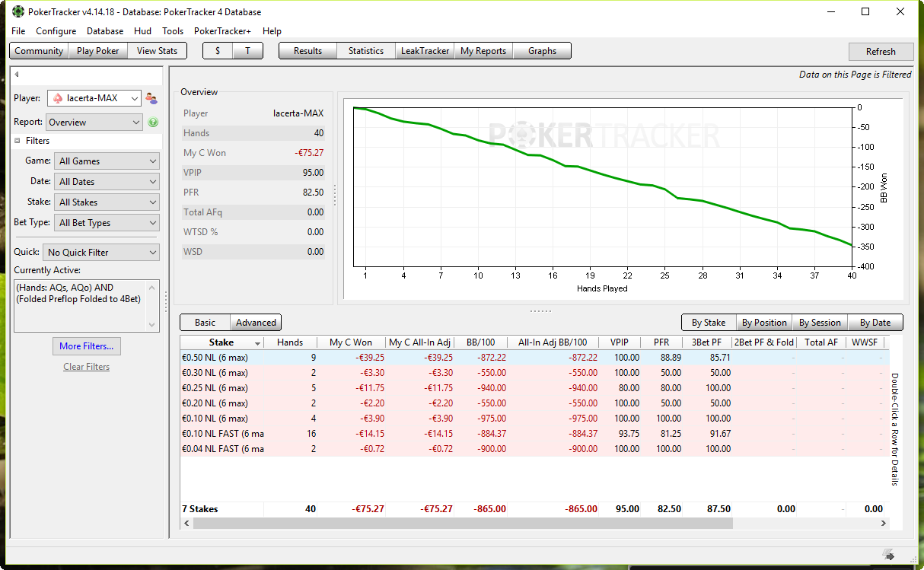The image size is (924, 570).
Task: Click the BB/100 column header
Action: pyautogui.click(x=480, y=342)
